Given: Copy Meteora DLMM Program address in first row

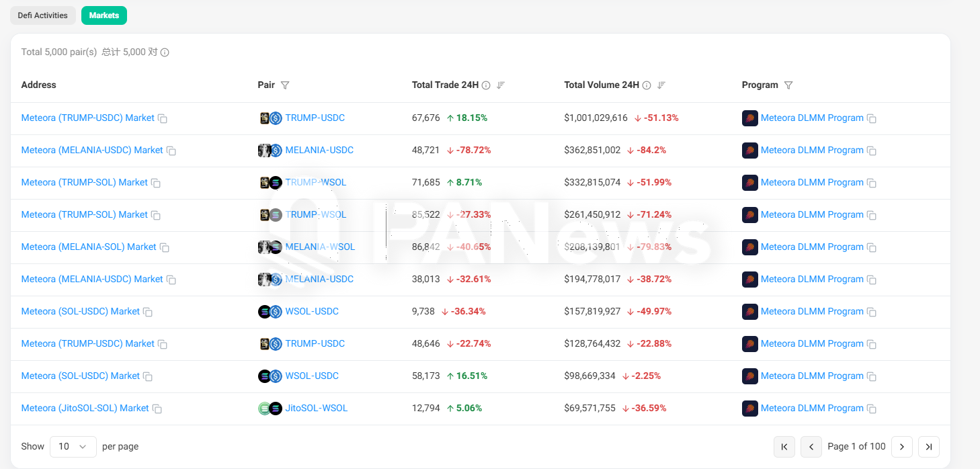Looking at the screenshot, I should point(872,118).
